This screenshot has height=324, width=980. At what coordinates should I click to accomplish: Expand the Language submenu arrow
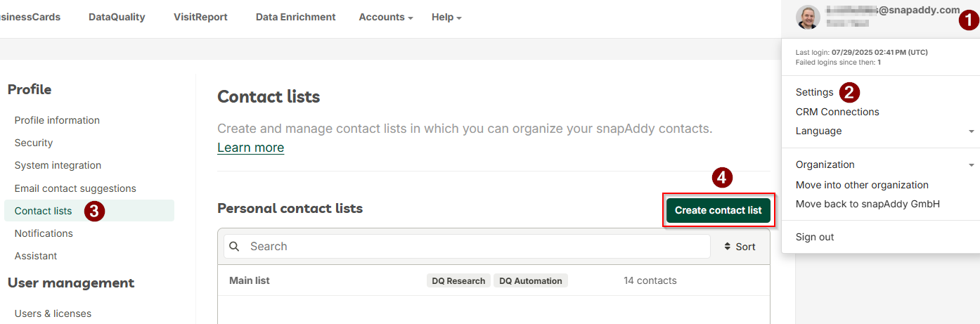coord(972,131)
